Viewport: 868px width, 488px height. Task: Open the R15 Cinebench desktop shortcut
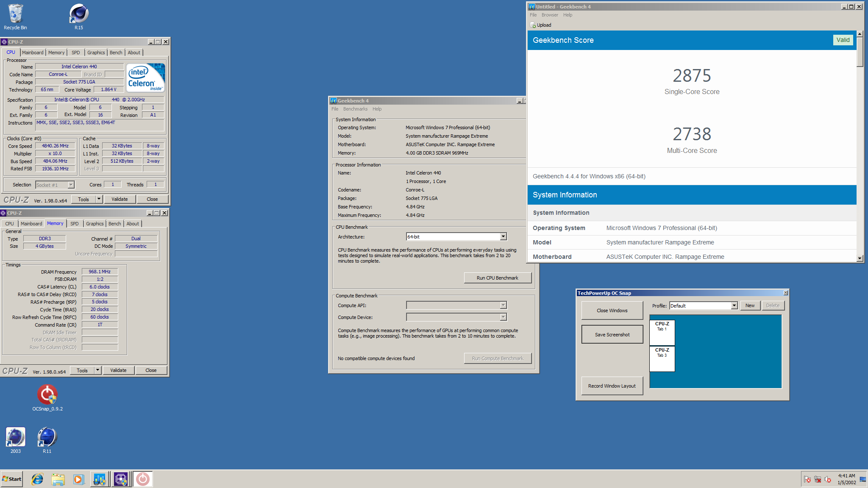[79, 17]
